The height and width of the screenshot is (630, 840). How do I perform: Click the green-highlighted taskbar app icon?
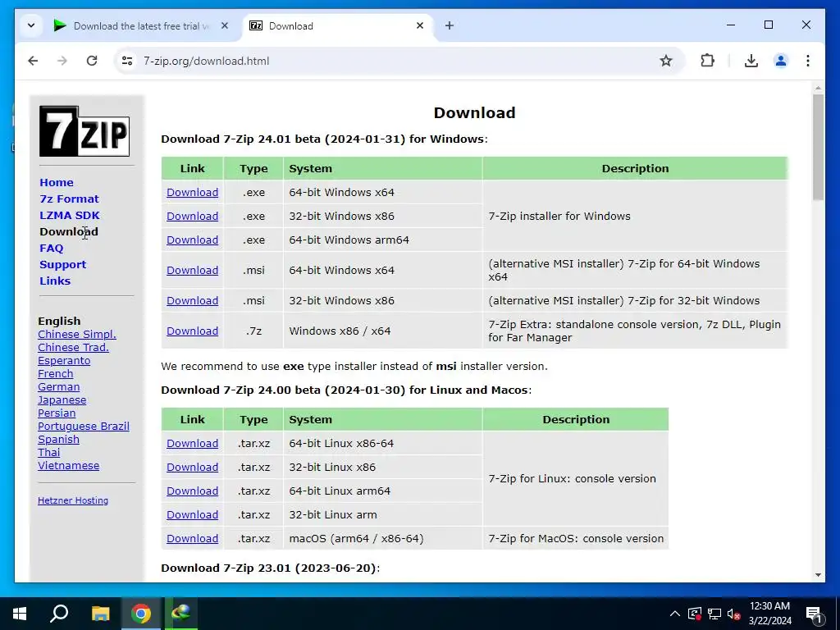point(181,612)
